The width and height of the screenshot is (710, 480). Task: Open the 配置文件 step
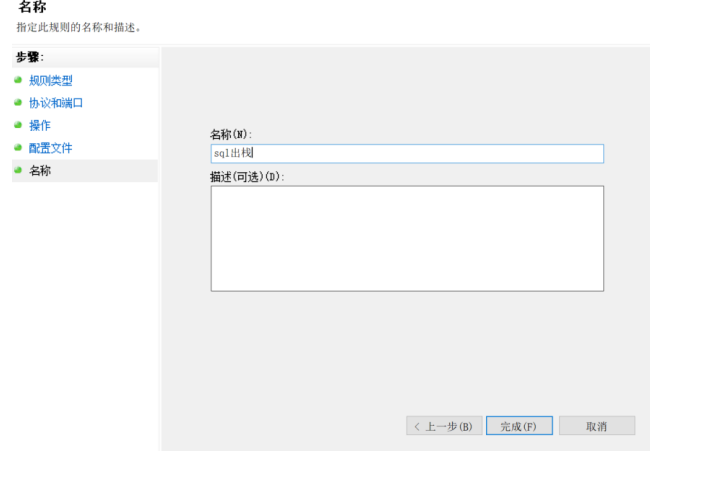[x=50, y=148]
